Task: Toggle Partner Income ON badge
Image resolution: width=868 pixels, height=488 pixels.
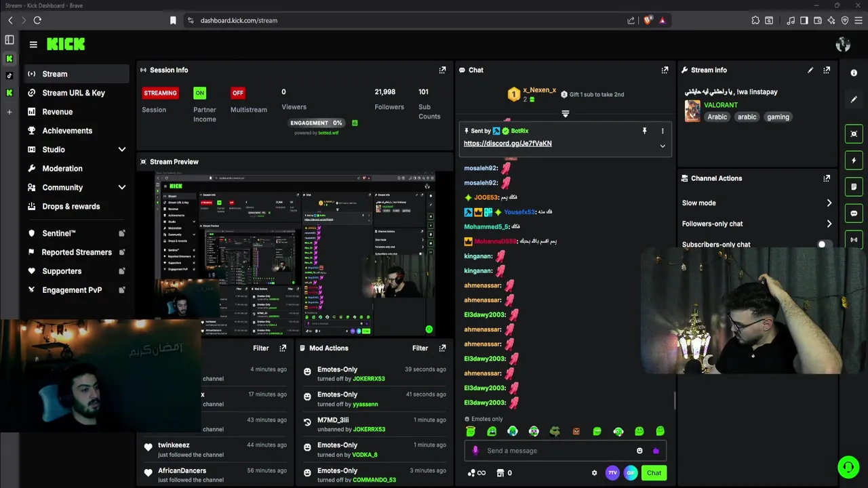Action: 199,93
